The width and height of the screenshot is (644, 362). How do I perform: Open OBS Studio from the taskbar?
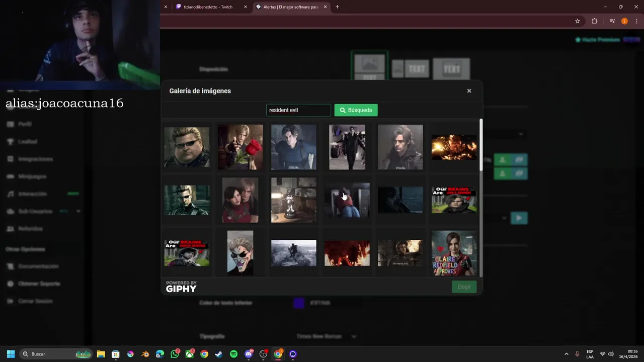pyautogui.click(x=263, y=354)
